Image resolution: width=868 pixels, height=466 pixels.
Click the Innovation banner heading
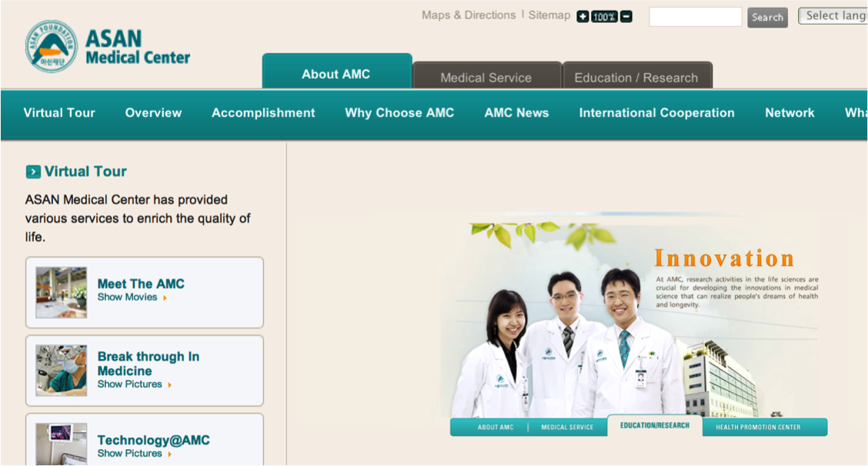(x=724, y=259)
